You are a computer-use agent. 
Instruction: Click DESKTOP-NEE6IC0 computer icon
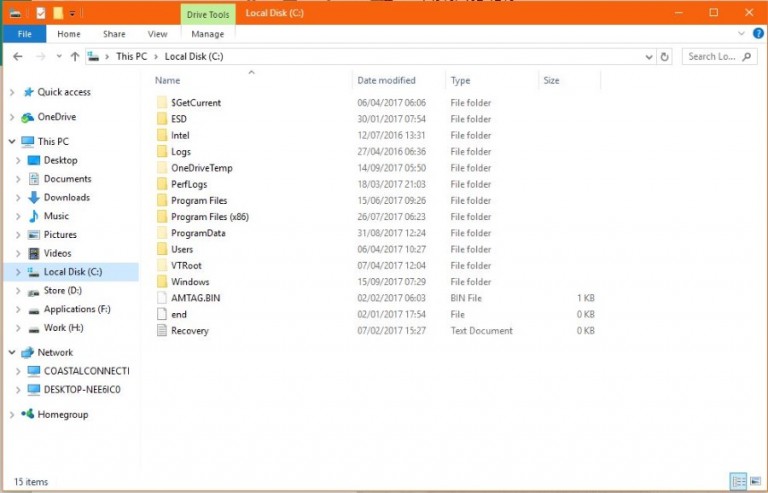(33, 390)
